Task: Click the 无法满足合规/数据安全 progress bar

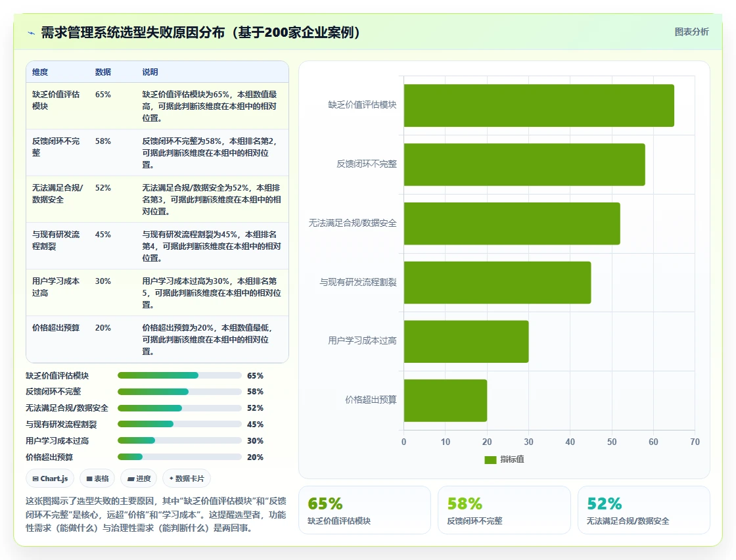Action: pyautogui.click(x=179, y=408)
